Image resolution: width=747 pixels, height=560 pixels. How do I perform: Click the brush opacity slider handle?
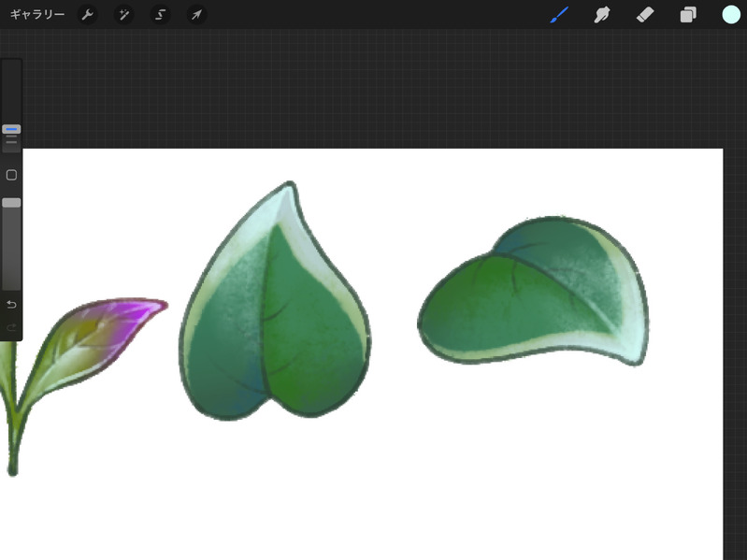[x=11, y=203]
